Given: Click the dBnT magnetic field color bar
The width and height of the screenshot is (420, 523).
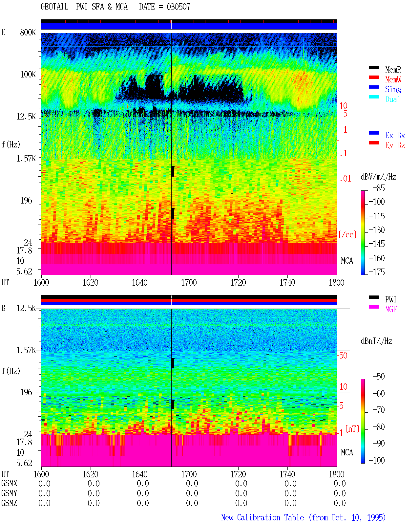Looking at the screenshot, I should 363,421.
